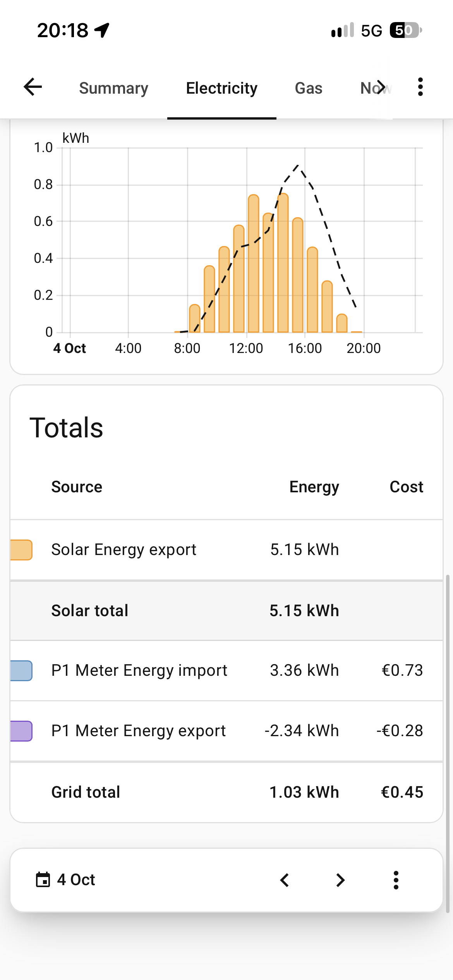Click the €0.45 grid total cost

pyautogui.click(x=402, y=792)
